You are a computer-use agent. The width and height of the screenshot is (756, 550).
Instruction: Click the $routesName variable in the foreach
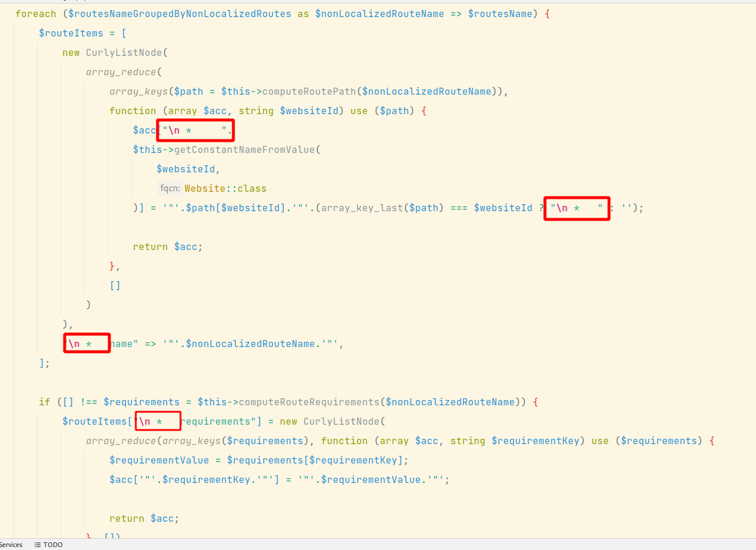pos(500,14)
